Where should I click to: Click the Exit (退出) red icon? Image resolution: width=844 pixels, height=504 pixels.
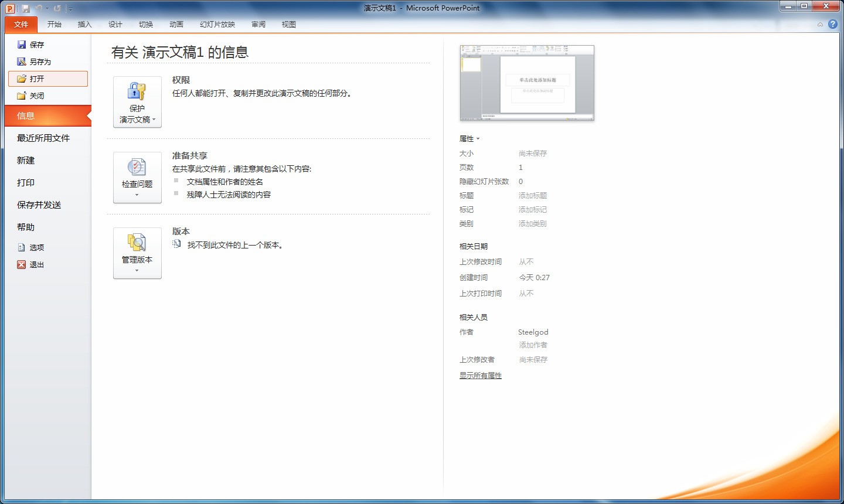click(22, 264)
